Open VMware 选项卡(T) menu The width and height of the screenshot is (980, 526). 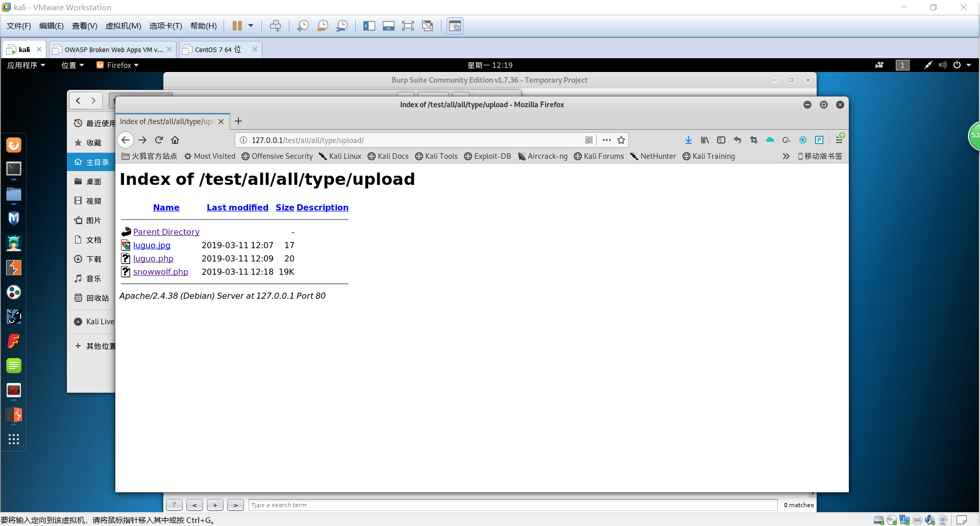click(166, 26)
